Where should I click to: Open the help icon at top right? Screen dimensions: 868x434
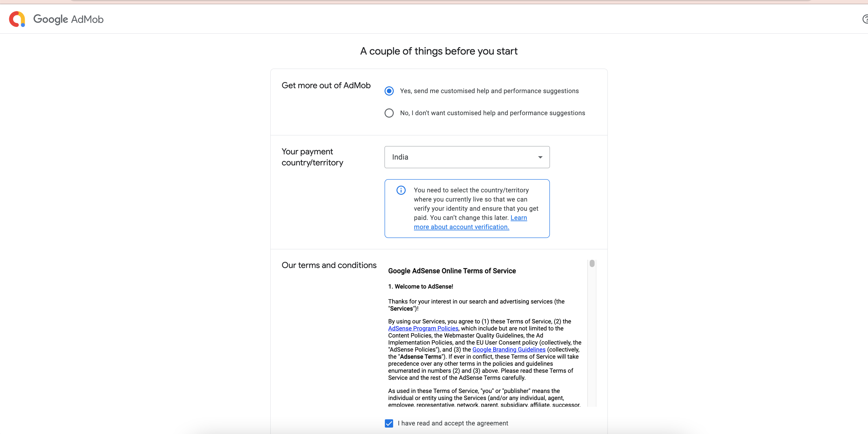865,19
